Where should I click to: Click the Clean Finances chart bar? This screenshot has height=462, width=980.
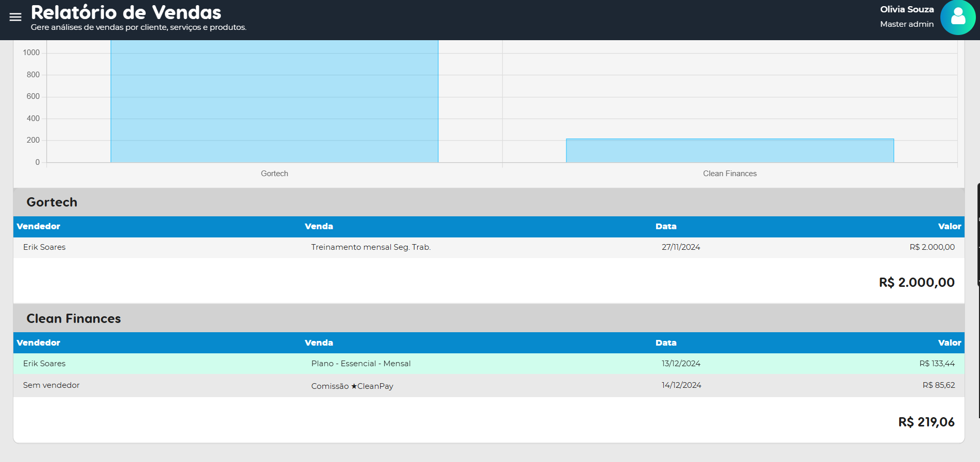coord(729,150)
